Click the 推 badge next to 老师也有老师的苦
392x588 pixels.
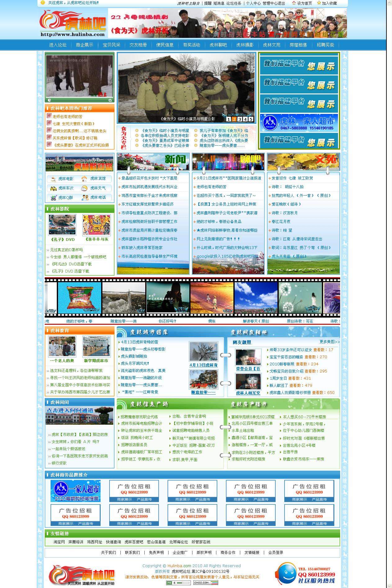(x=49, y=116)
